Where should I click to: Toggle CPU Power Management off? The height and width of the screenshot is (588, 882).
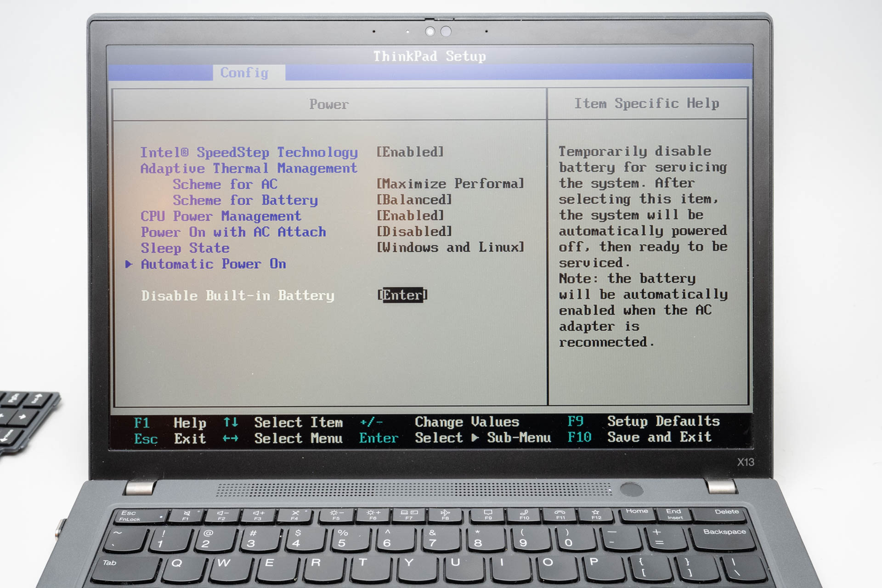(x=410, y=215)
